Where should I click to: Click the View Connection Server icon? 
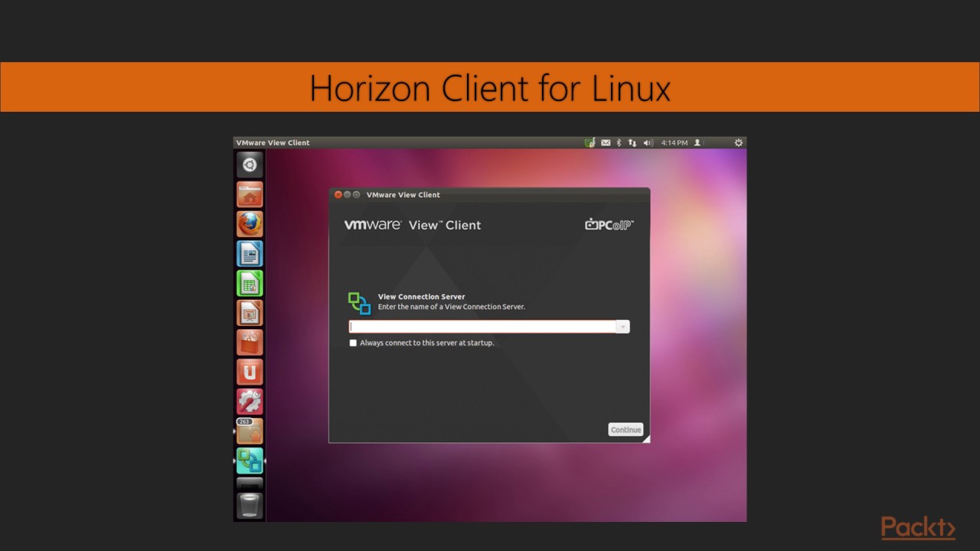coord(359,303)
